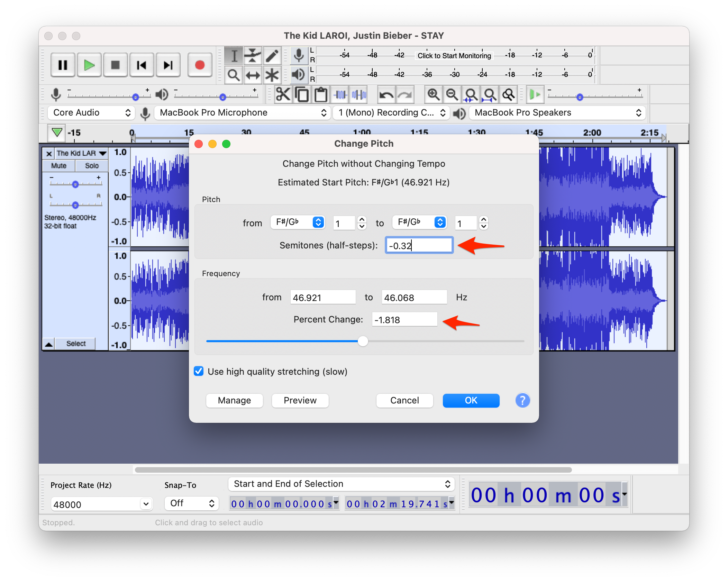Click the Percent Change slider knob
Viewport: 728px width, 582px height.
363,341
